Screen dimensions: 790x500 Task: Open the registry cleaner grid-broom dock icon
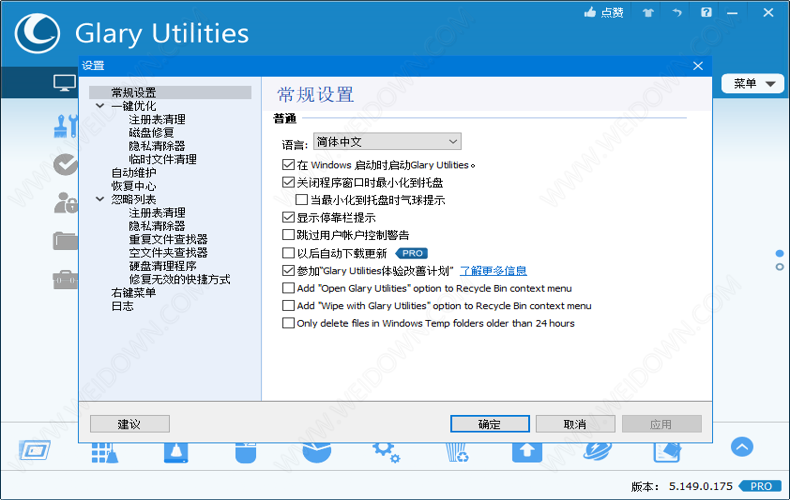[105, 452]
